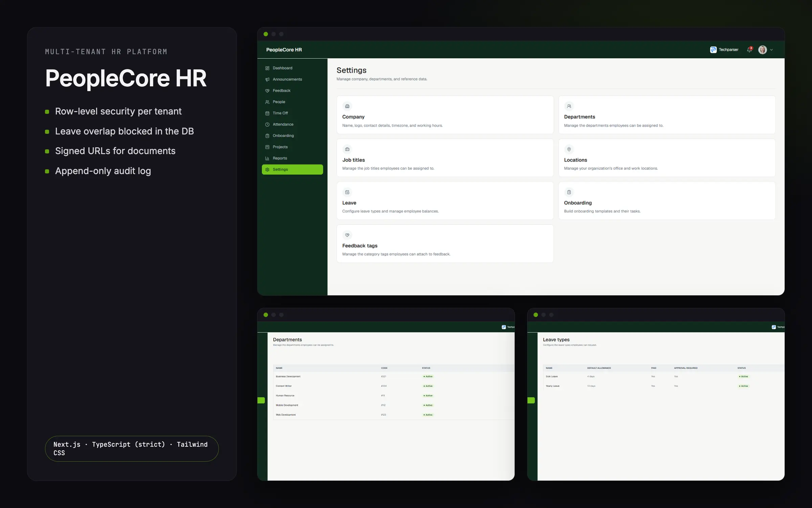Click the Leave card calendar icon
Screen dimensions: 812x508
point(347,192)
